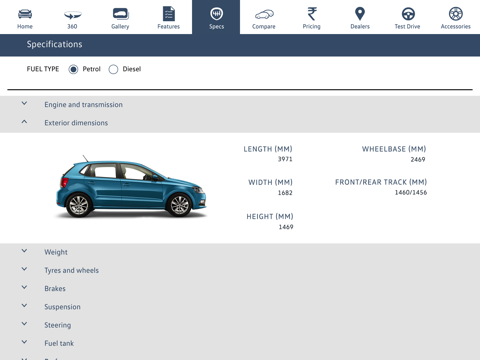480x360 pixels.
Task: Click the blue hatchback car image
Action: click(131, 186)
